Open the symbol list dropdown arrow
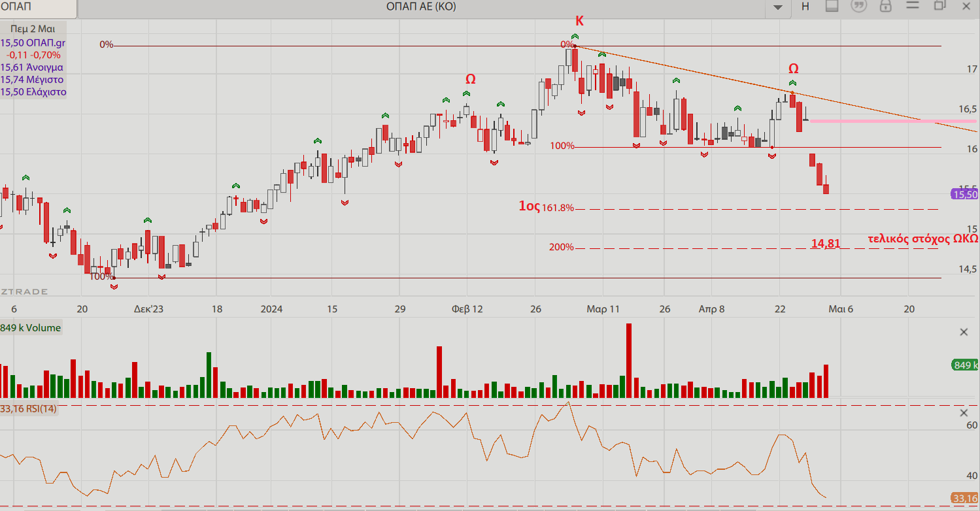980x511 pixels. click(x=777, y=7)
